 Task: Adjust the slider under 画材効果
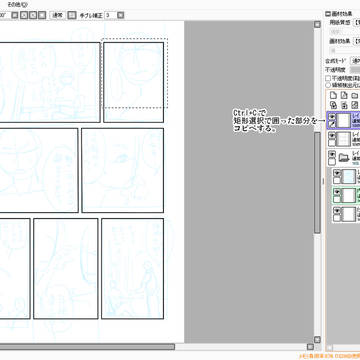[x=345, y=50]
